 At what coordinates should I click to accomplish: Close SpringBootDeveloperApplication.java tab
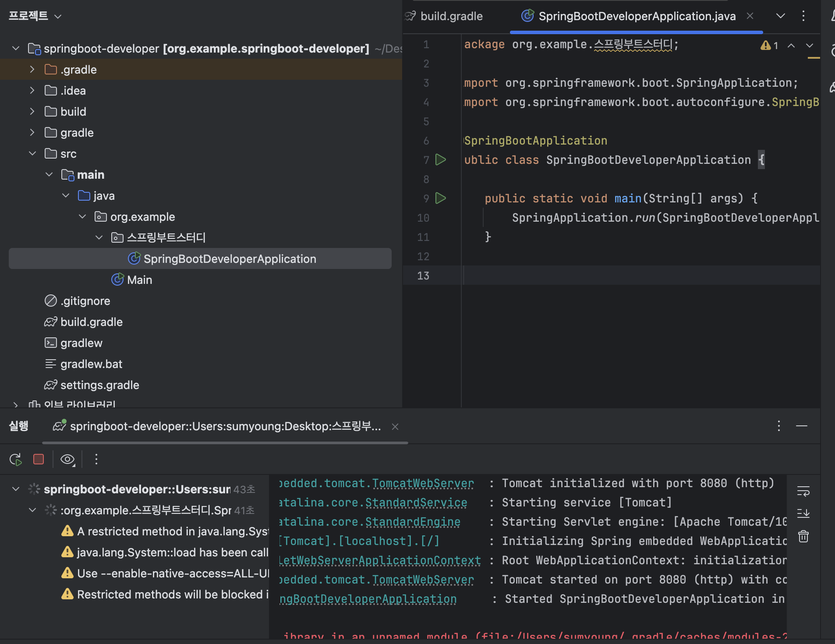[750, 16]
